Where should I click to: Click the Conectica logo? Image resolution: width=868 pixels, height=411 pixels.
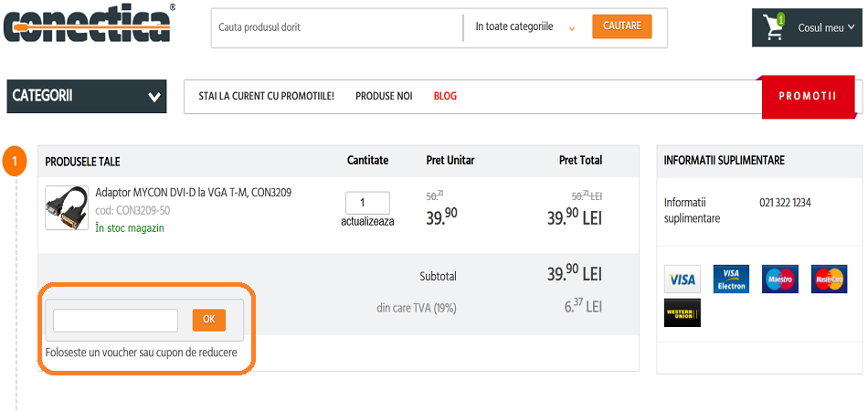[87, 25]
